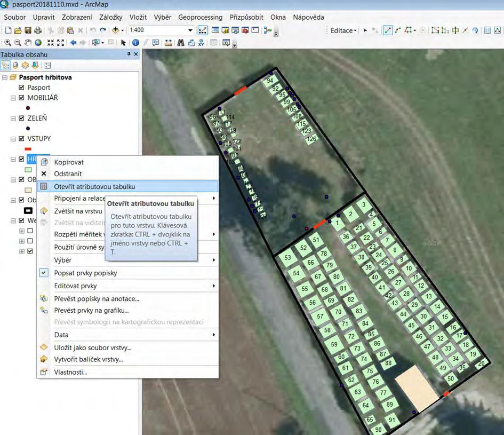This screenshot has width=504, height=435.
Task: Open the Geoprocessing menu
Action: [x=200, y=18]
